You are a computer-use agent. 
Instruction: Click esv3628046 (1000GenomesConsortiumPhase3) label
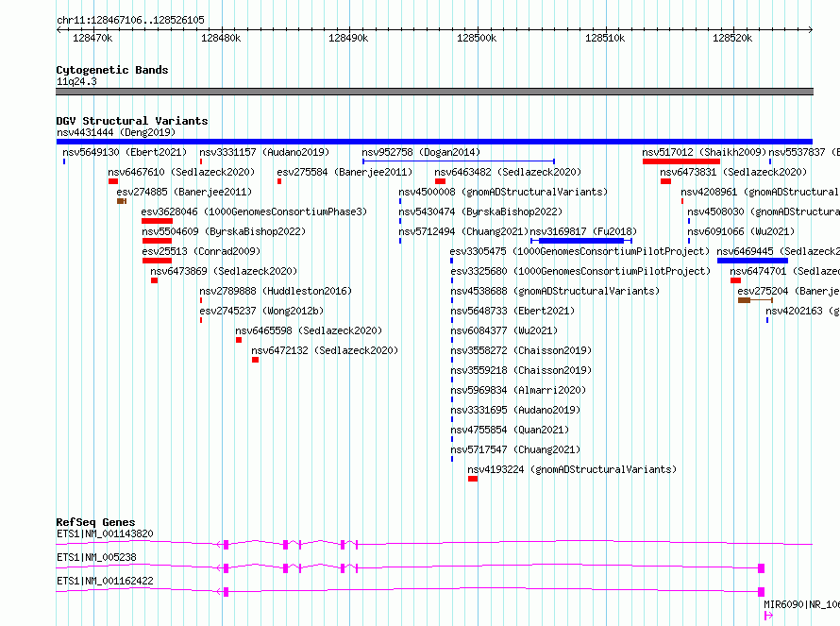254,211
